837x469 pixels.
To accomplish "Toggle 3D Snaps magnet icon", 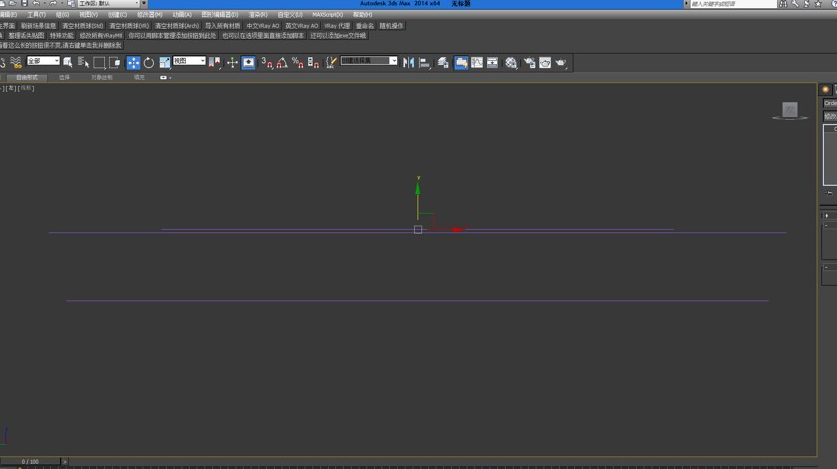I will tap(267, 62).
